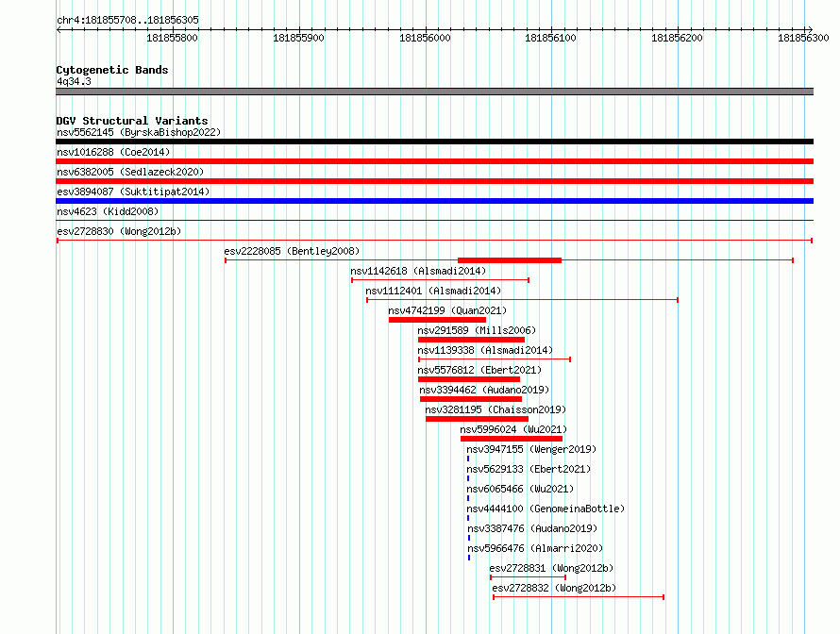Open nsv6382005 (Sedlazeck2020) label
The height and width of the screenshot is (634, 840).
click(x=130, y=172)
